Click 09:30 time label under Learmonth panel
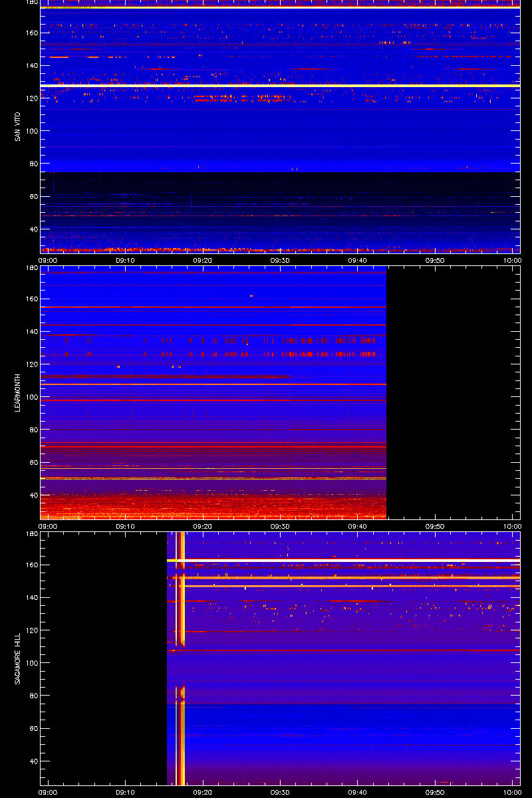This screenshot has width=532, height=798. [280, 527]
